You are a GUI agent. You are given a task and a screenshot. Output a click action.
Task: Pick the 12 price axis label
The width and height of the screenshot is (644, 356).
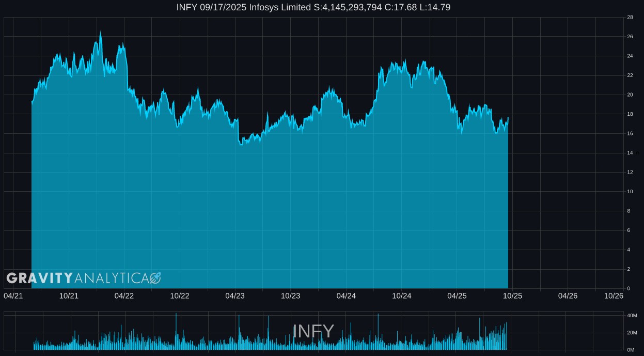point(630,173)
